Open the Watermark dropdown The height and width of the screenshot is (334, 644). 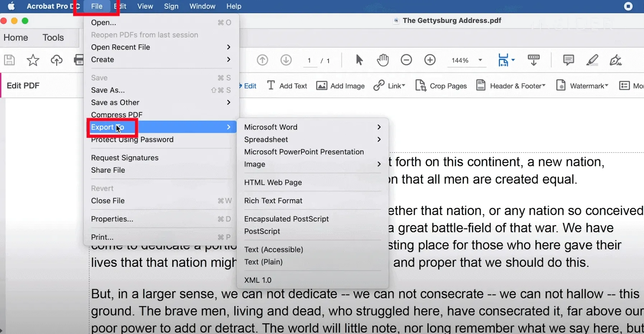582,86
